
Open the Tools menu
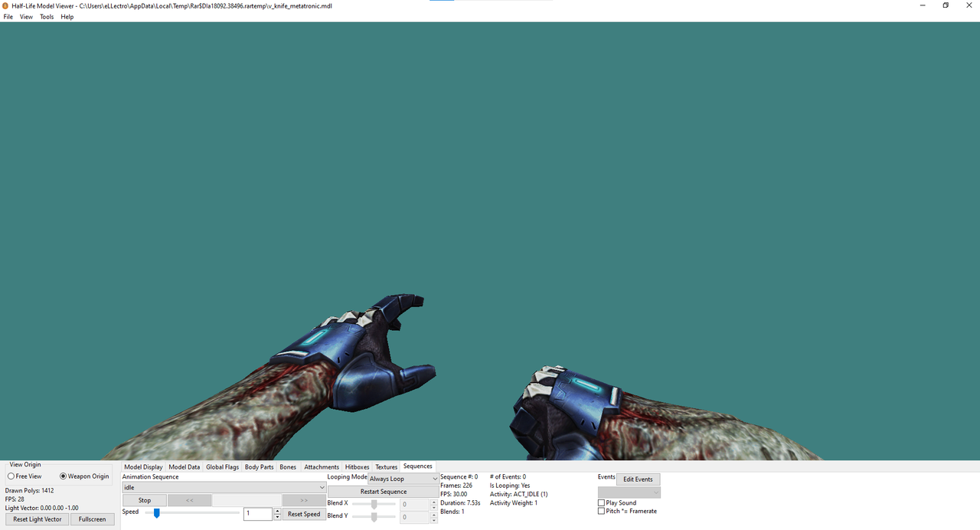47,17
